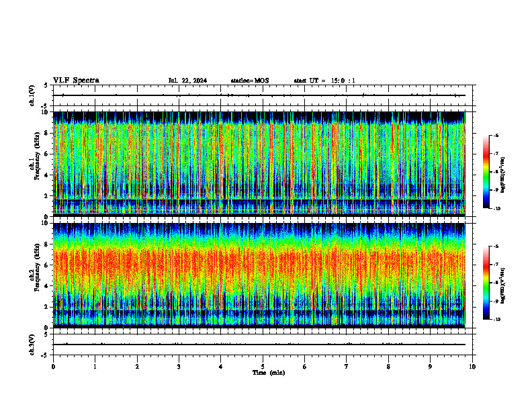Click time axis tick label "8"

pyautogui.click(x=388, y=367)
